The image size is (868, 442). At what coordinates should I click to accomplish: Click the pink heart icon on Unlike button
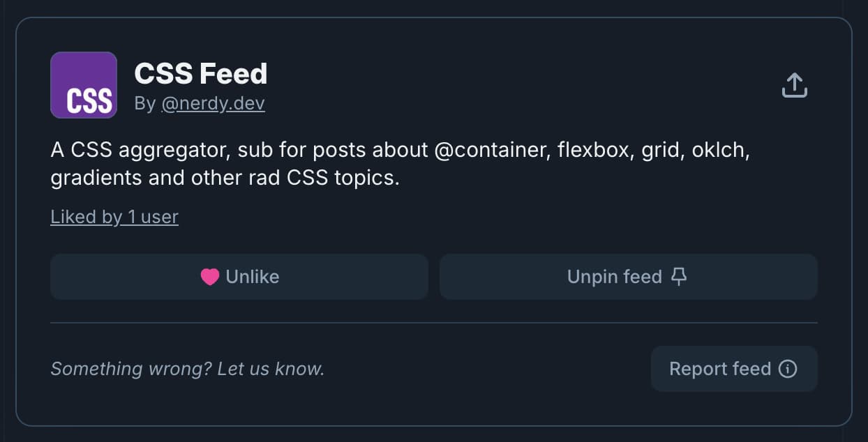(209, 276)
